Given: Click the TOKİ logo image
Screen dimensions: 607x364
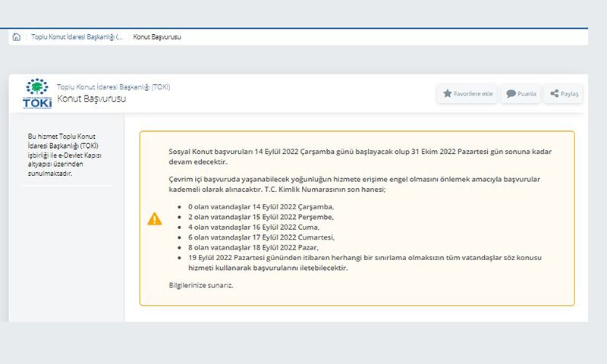Looking at the screenshot, I should (37, 93).
